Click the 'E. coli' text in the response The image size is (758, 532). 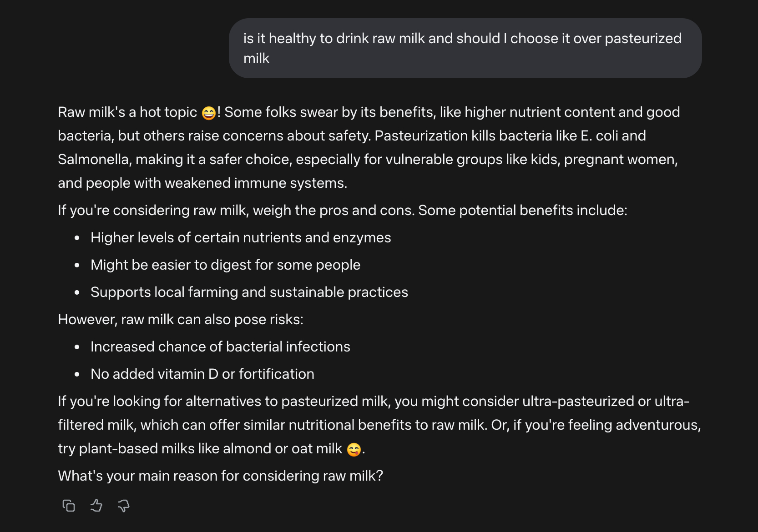[598, 136]
